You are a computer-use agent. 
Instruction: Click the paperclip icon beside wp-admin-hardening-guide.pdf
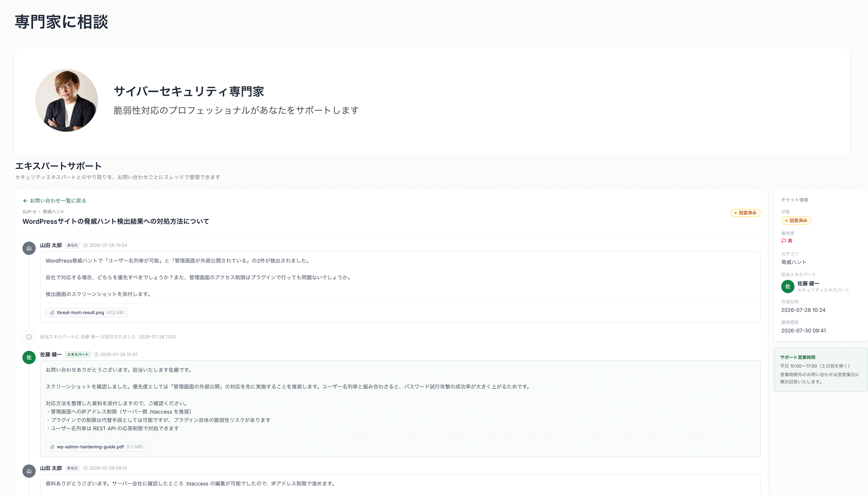[x=52, y=447]
